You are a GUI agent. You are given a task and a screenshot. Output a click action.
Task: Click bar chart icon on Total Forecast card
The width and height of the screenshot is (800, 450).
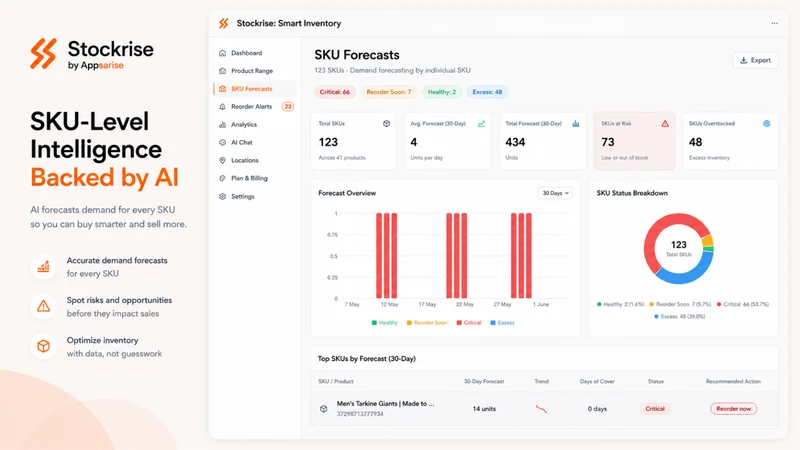tap(576, 123)
